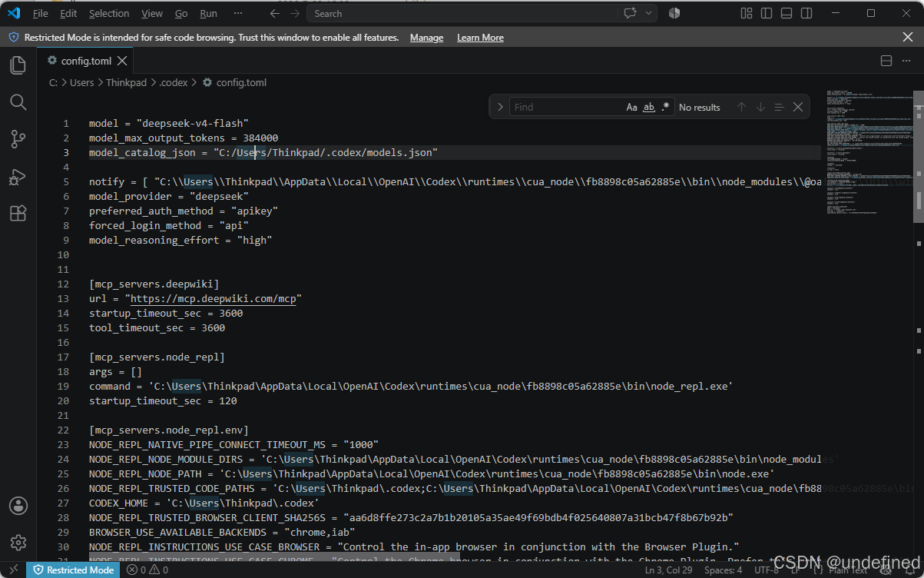Open the Go menu
Viewport: 924px width, 578px height.
pos(181,13)
